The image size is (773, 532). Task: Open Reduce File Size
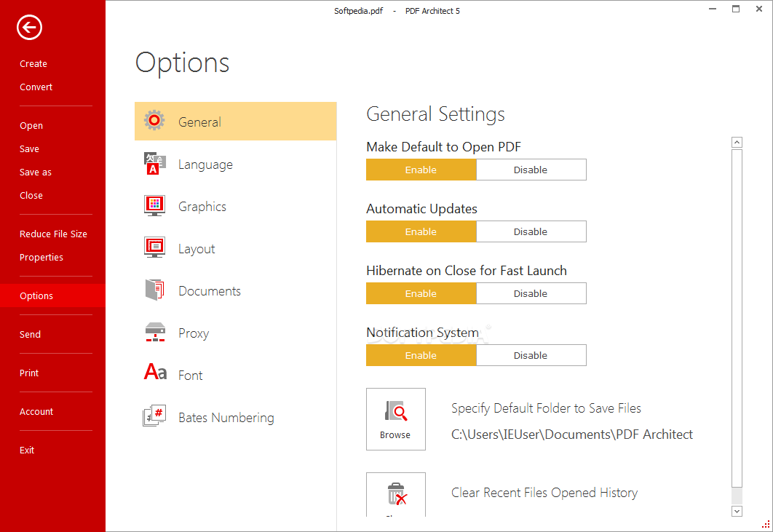(53, 234)
